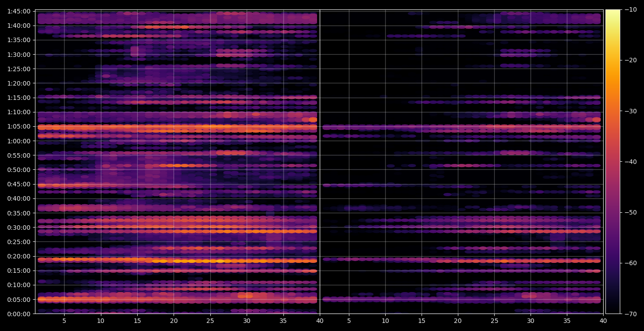This screenshot has height=331, width=644.
Task: Click the −10 colorbar value label
Action: (x=631, y=10)
